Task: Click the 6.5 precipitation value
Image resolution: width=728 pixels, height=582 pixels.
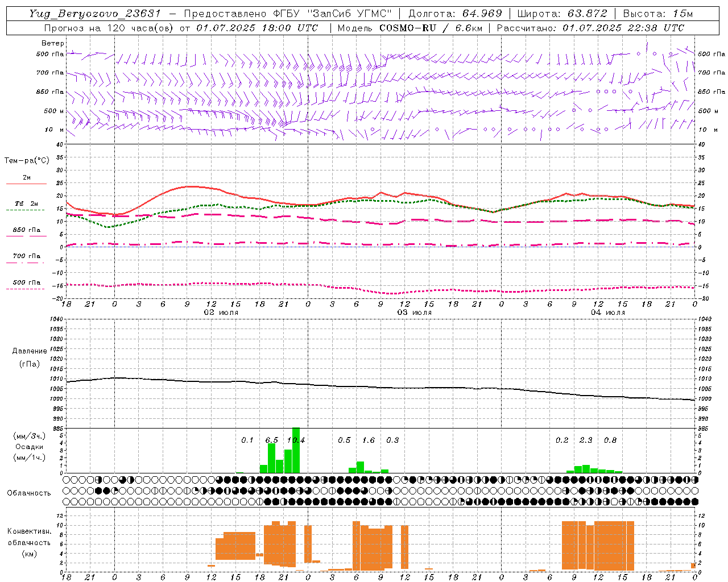Action: click(x=272, y=440)
